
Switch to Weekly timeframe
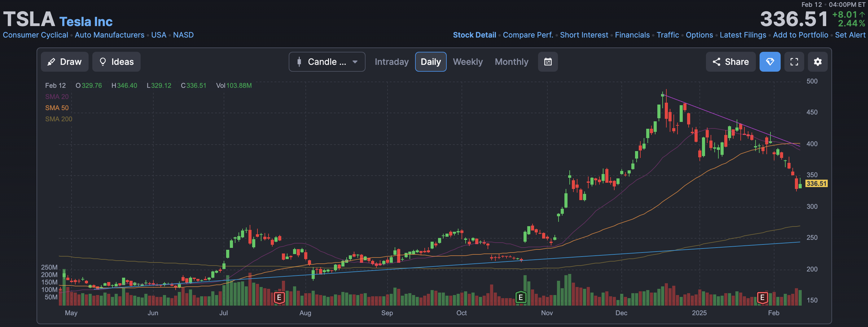click(x=468, y=62)
